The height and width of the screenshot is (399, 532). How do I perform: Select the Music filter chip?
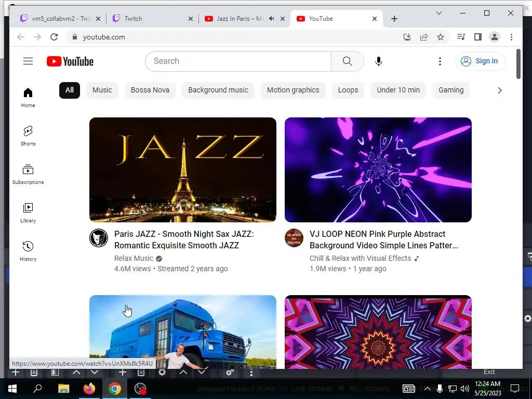[102, 90]
